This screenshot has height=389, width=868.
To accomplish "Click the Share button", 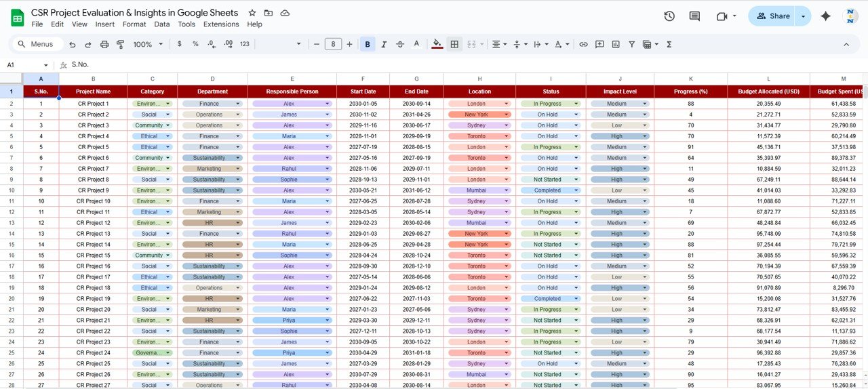I will click(x=772, y=16).
